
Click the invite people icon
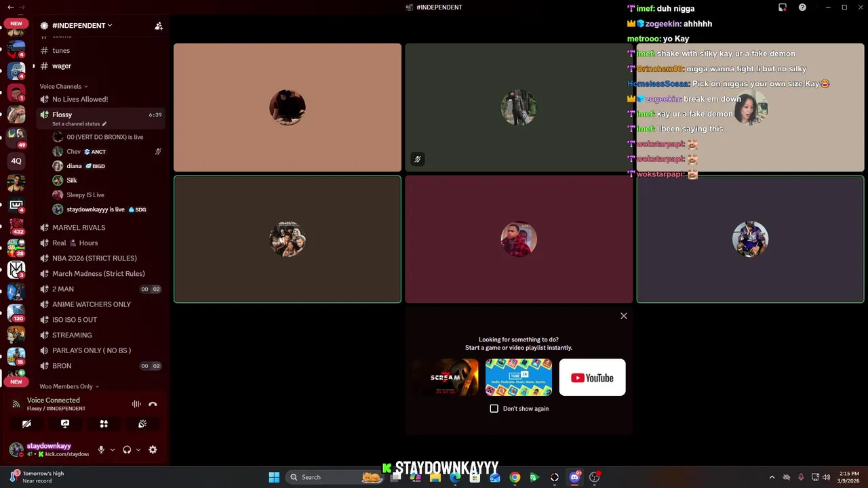(x=159, y=26)
